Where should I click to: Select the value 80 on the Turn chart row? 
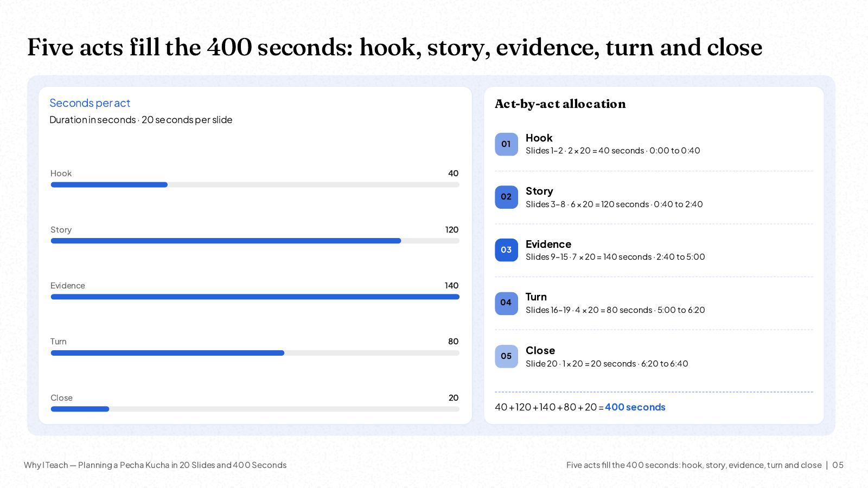coord(454,342)
